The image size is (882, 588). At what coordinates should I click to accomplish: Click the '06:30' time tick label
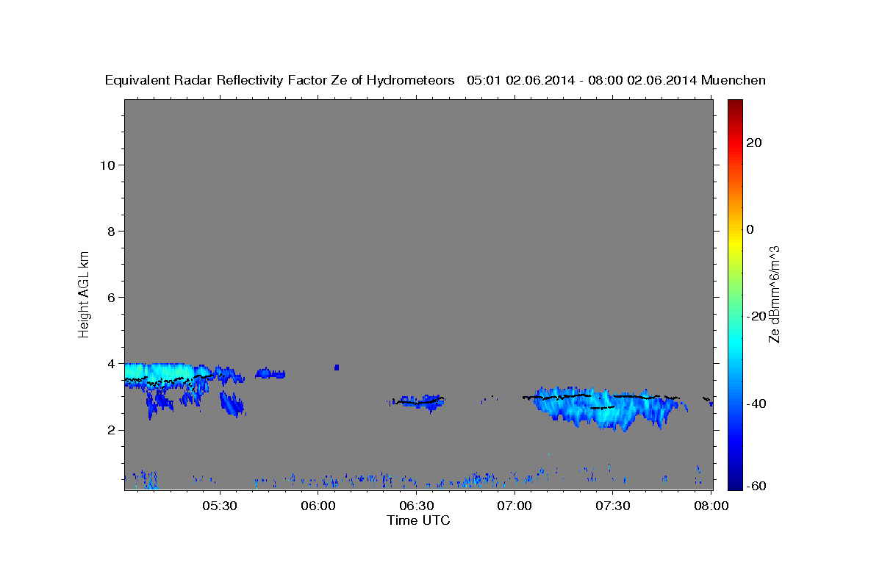point(417,506)
